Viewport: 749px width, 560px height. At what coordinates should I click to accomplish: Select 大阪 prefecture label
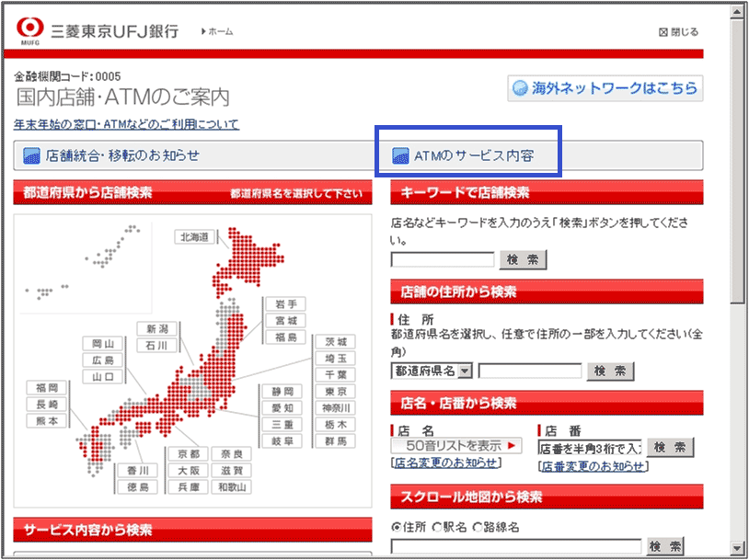[x=189, y=470]
